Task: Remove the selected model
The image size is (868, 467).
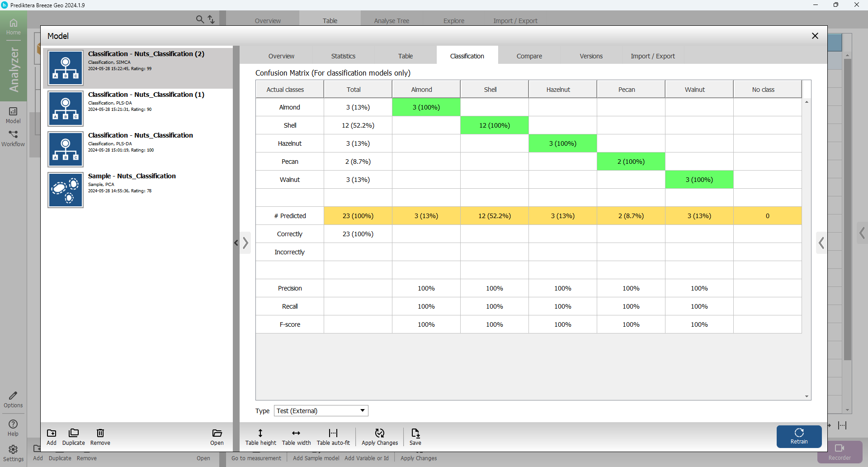Action: (x=100, y=436)
